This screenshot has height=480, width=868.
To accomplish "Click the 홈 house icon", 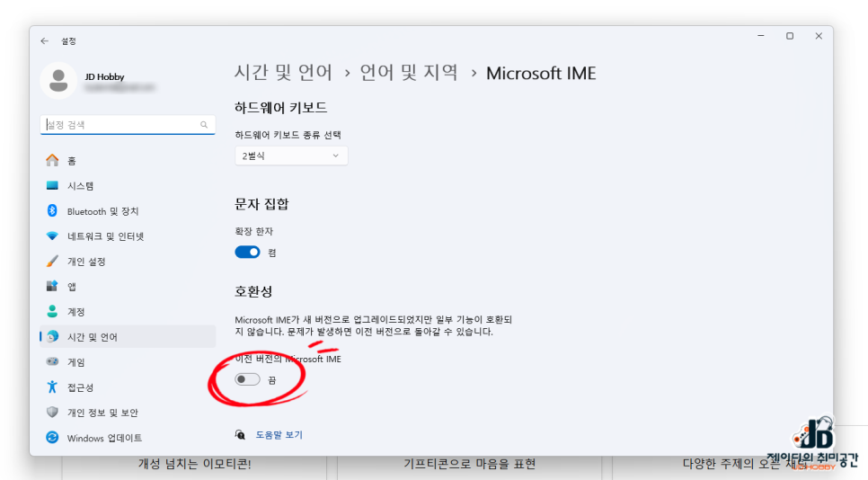I will coord(52,161).
